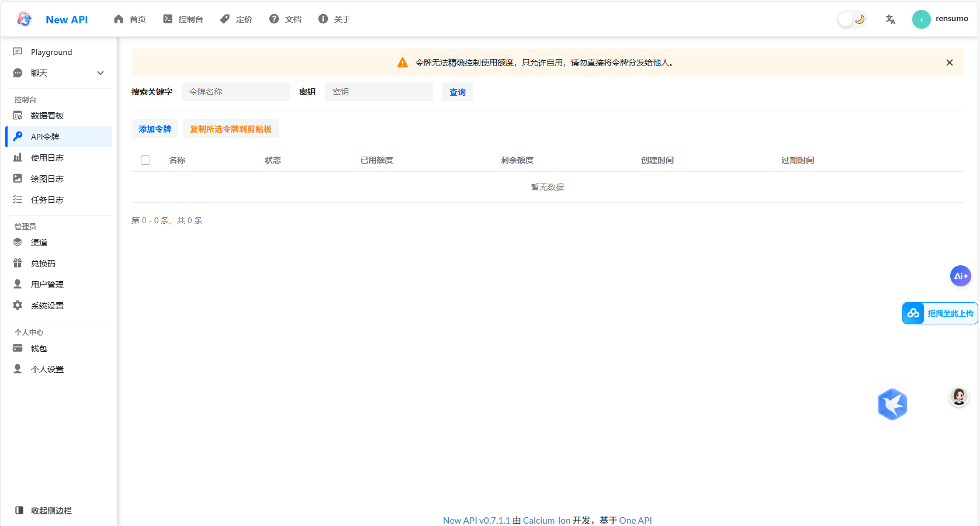980x526 pixels.
Task: Open the 数据看板 dashboard panel
Action: (47, 115)
